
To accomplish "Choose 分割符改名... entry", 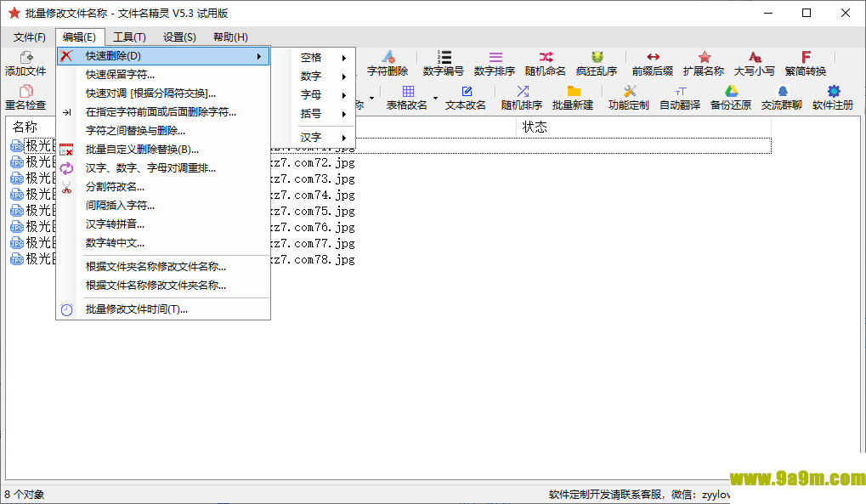I will [x=163, y=187].
